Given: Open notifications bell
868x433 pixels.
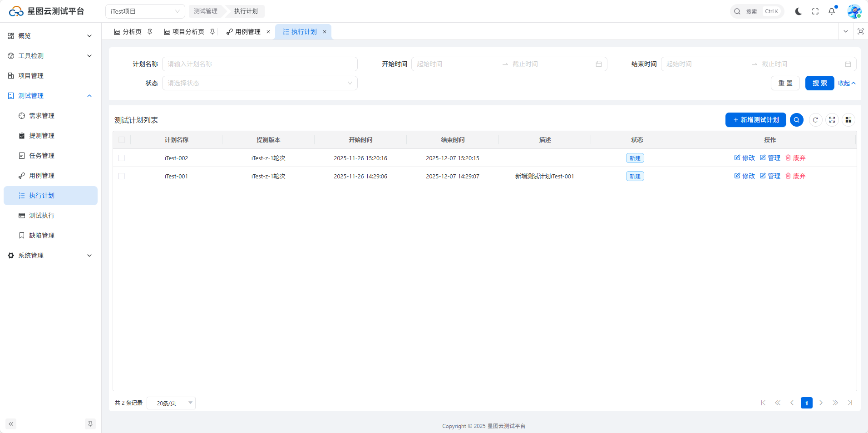Looking at the screenshot, I should [x=832, y=11].
